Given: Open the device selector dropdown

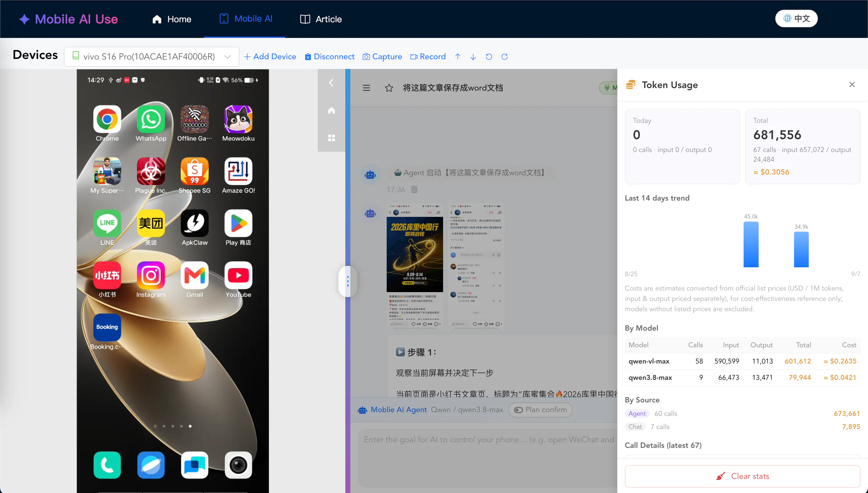Looking at the screenshot, I should (152, 56).
